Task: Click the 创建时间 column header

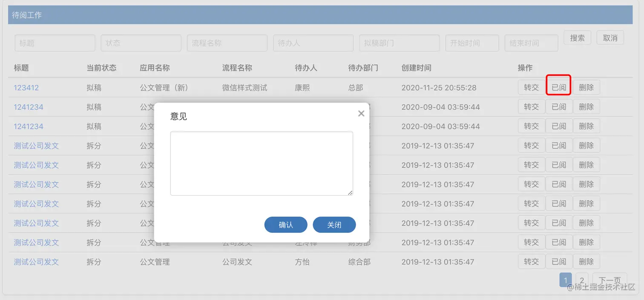Action: tap(416, 68)
